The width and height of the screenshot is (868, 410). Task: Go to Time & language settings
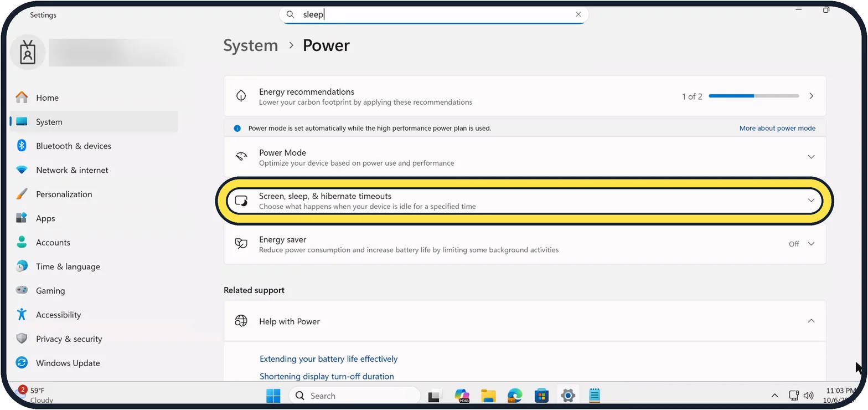(x=94, y=266)
